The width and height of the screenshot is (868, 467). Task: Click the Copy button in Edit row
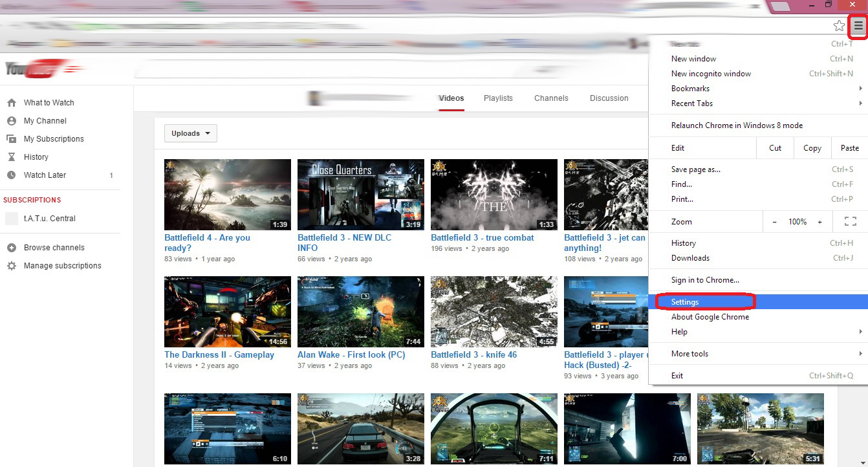point(812,148)
